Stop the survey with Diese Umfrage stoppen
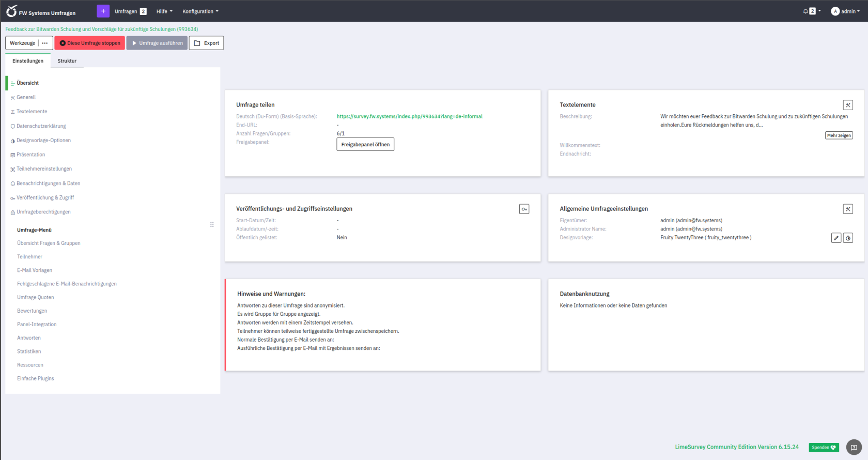 pos(90,43)
